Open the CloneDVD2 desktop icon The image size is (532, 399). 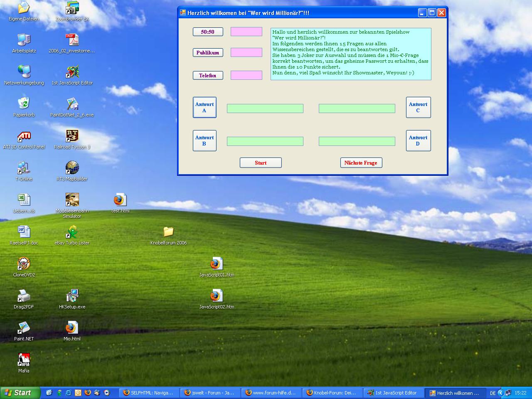[x=24, y=264]
